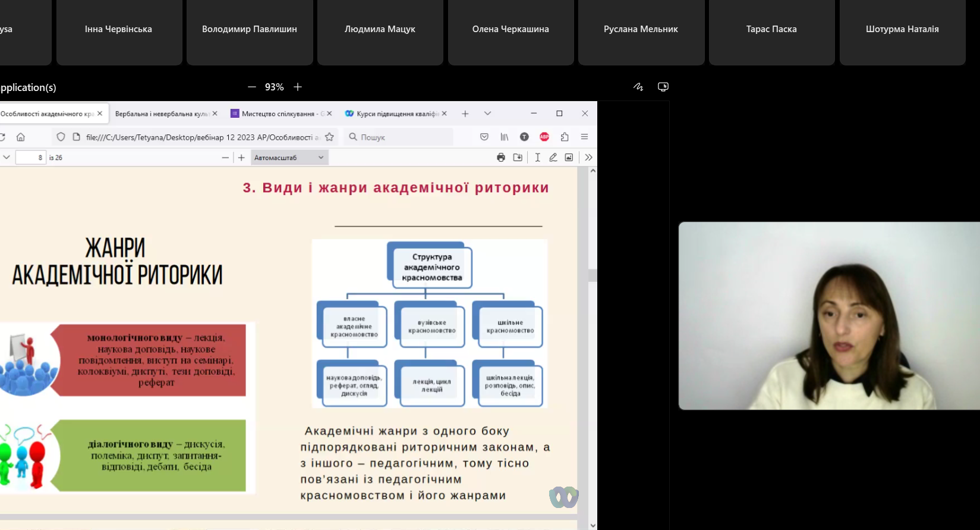Screen dimensions: 980x530
Task: Zoom in the shared screen view
Action: (298, 87)
